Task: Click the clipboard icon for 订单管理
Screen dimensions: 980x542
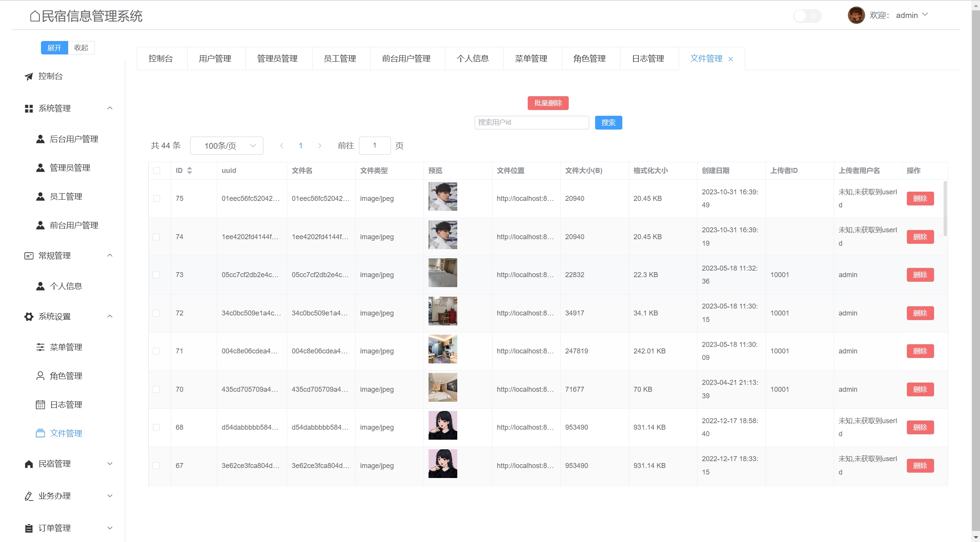Action: 29,529
